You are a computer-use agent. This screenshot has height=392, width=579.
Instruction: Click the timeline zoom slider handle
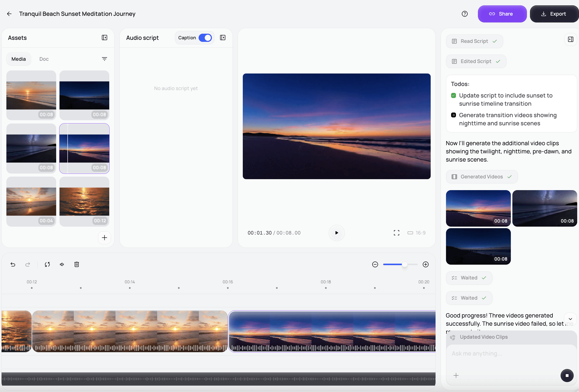click(x=405, y=264)
